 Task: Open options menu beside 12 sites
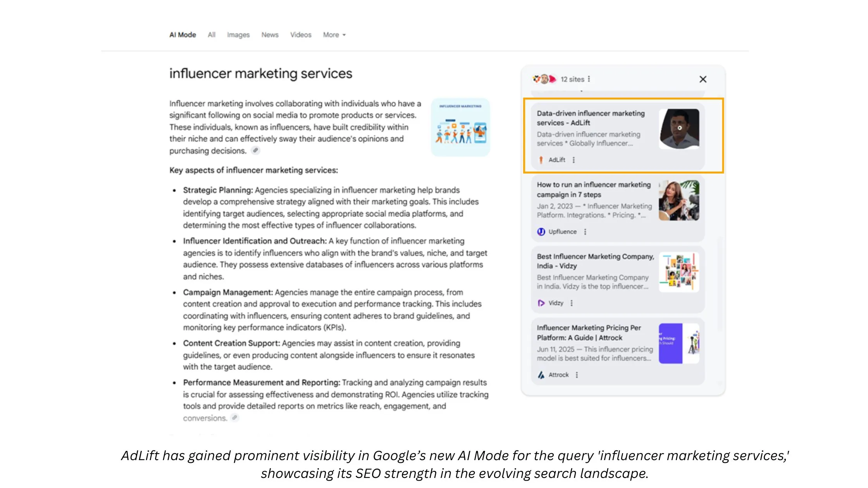pyautogui.click(x=589, y=79)
